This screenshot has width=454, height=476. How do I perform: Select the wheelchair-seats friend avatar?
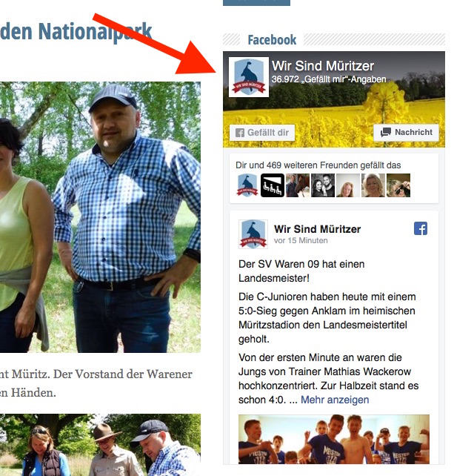273,185
